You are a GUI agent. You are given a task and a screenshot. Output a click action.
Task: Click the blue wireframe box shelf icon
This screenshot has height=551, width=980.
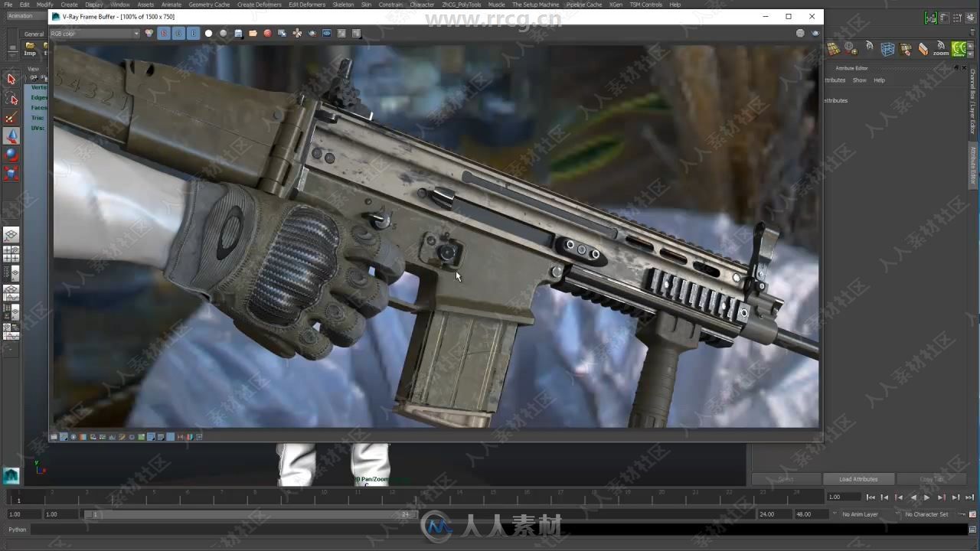(x=887, y=49)
